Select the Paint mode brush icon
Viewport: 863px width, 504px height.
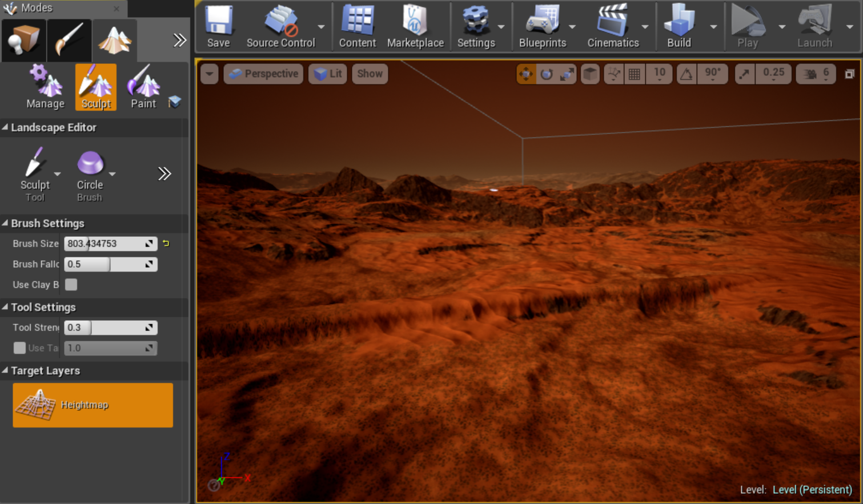point(69,40)
